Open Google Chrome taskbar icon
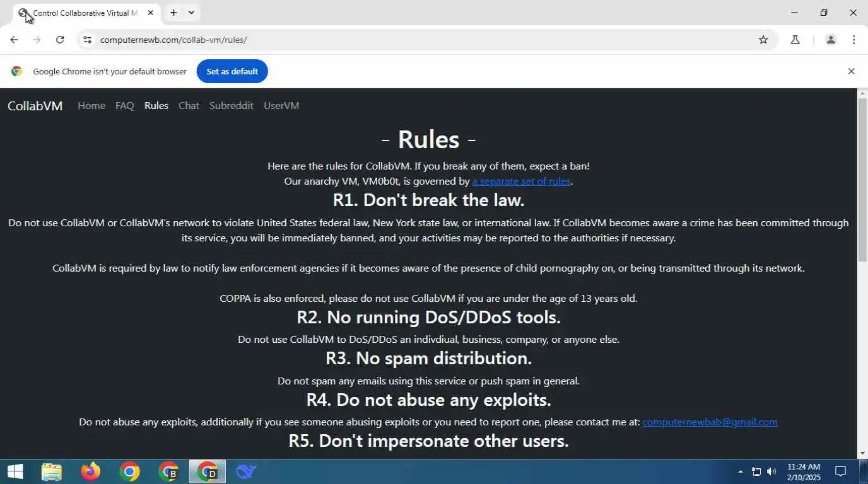Viewport: 868px width, 484px height. [x=130, y=471]
